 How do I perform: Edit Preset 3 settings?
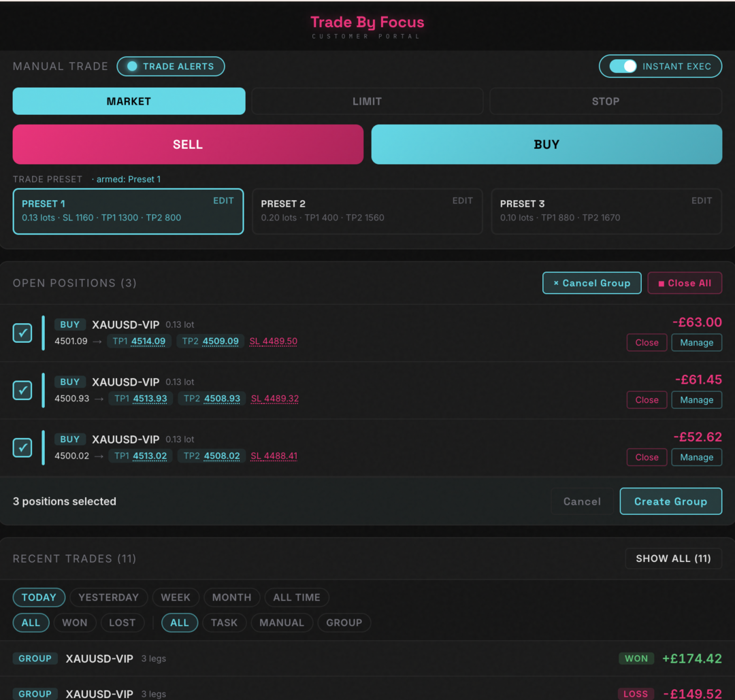tap(701, 201)
